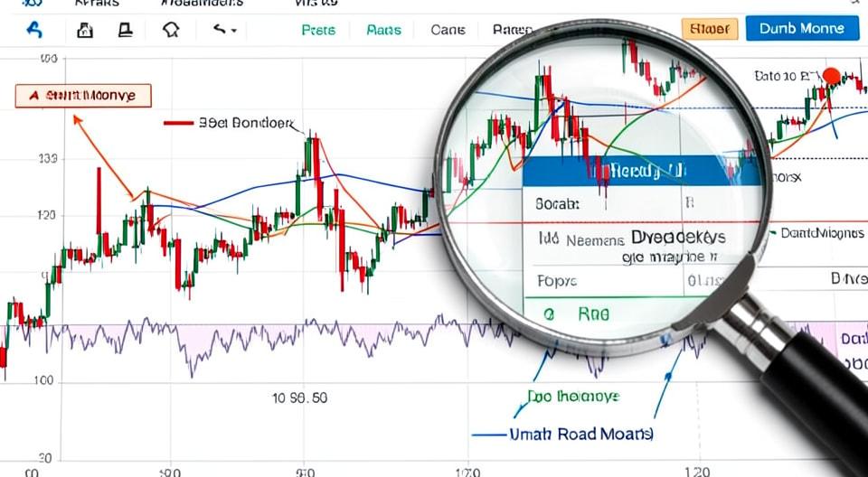Open the Raaep tab beside the magnifier

pyautogui.click(x=512, y=29)
